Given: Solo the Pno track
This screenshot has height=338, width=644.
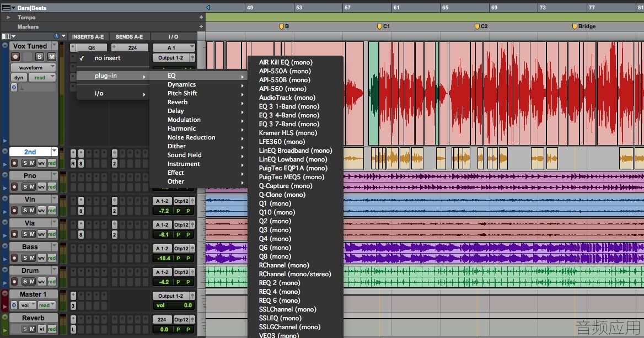Looking at the screenshot, I should coord(25,187).
